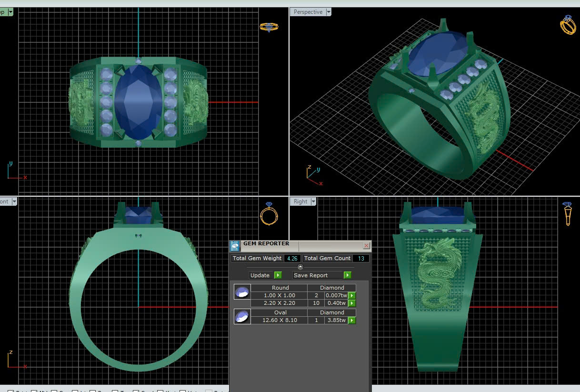Click the Round gem shape icon
The image size is (580, 392).
coord(242,291)
